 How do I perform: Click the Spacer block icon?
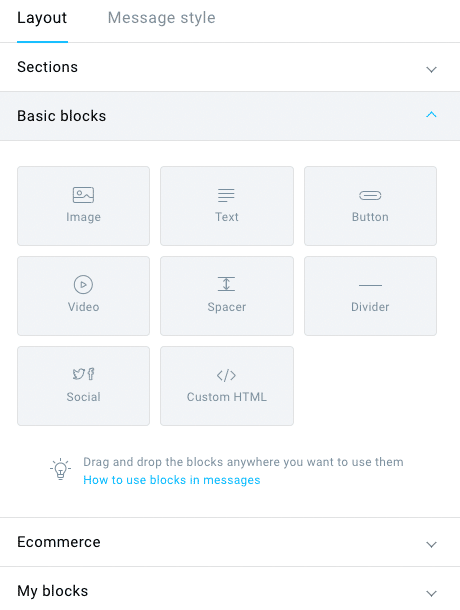tap(226, 284)
